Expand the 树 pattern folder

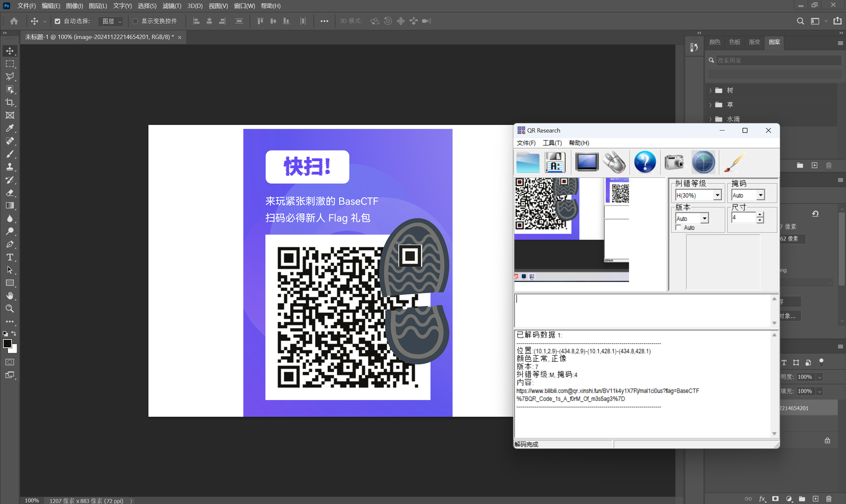point(710,90)
